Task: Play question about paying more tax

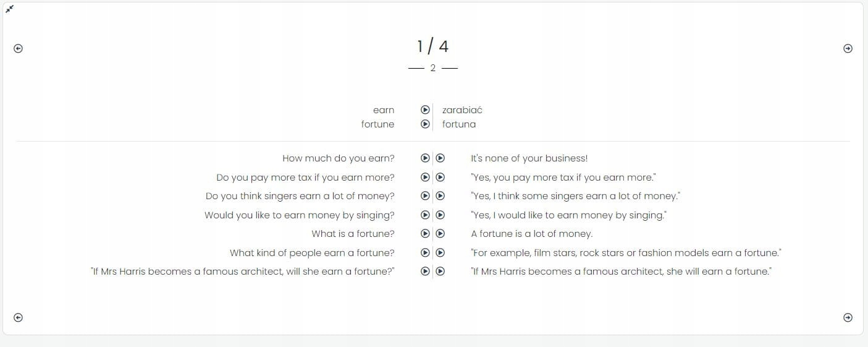Action: click(425, 178)
